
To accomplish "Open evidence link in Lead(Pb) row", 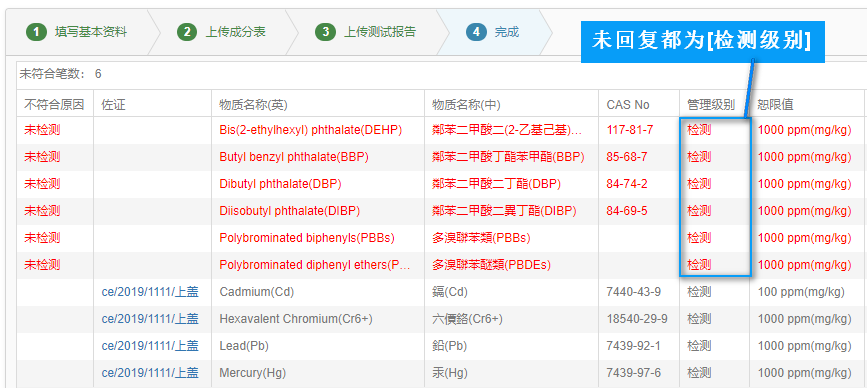I will tap(150, 346).
